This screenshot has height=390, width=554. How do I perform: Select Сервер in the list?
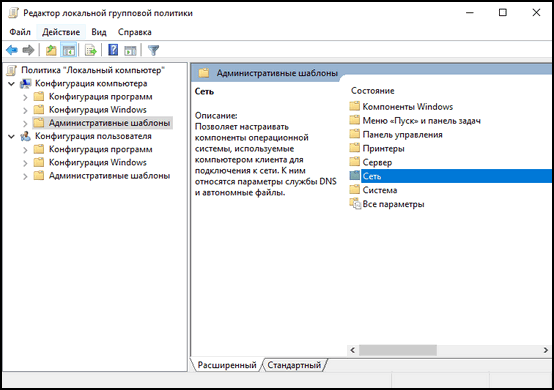coord(377,162)
